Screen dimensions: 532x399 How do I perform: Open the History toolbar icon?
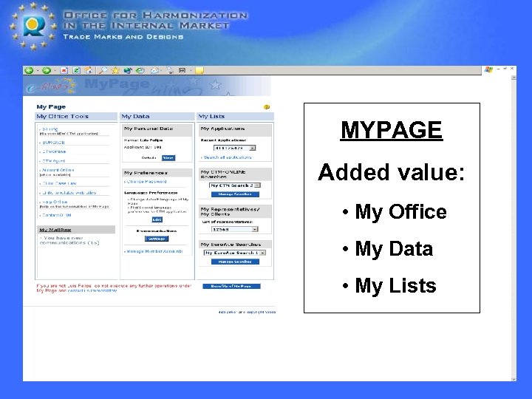click(x=140, y=70)
